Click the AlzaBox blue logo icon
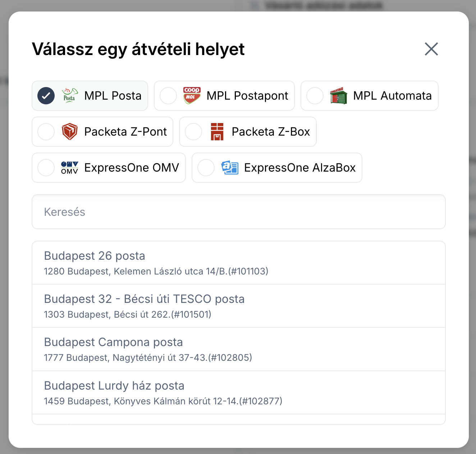476x454 pixels. (230, 168)
